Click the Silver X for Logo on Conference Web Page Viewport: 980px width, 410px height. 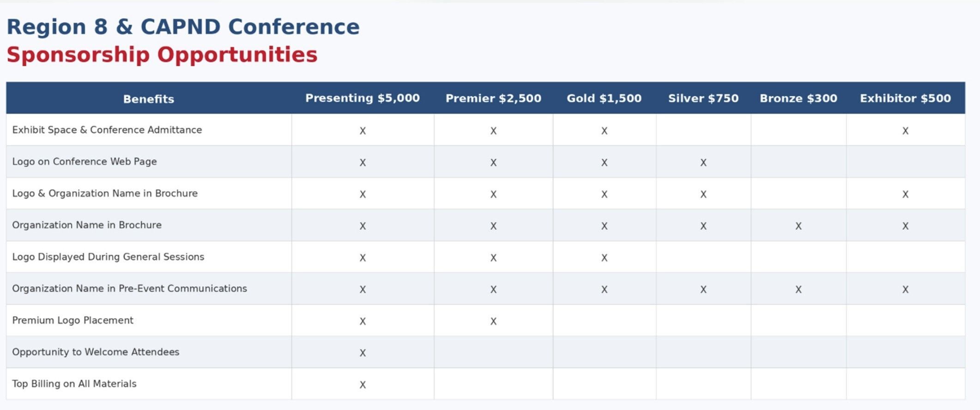click(703, 163)
